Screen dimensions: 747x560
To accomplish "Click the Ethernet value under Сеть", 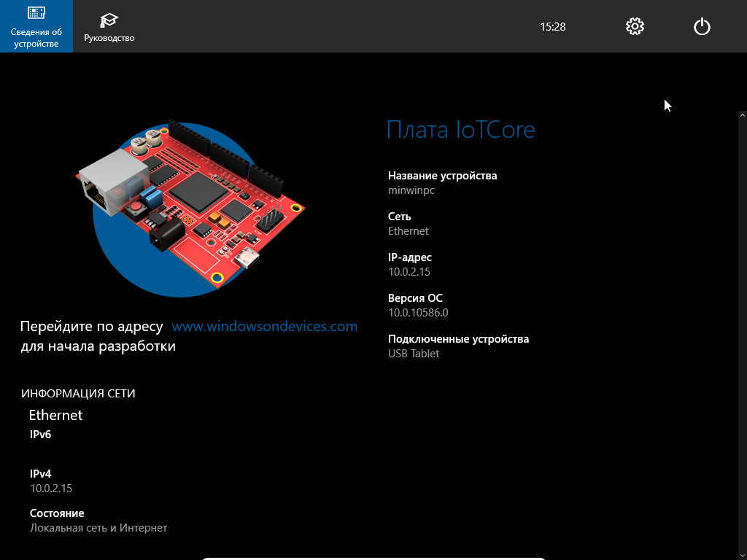I will [x=409, y=231].
